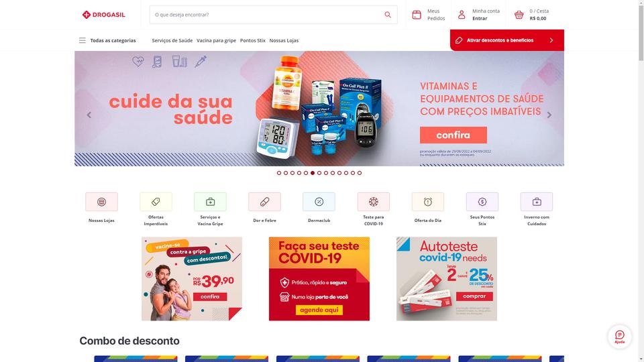This screenshot has width=644, height=362.
Task: Go to previous banner with left arrow
Action: (89, 115)
